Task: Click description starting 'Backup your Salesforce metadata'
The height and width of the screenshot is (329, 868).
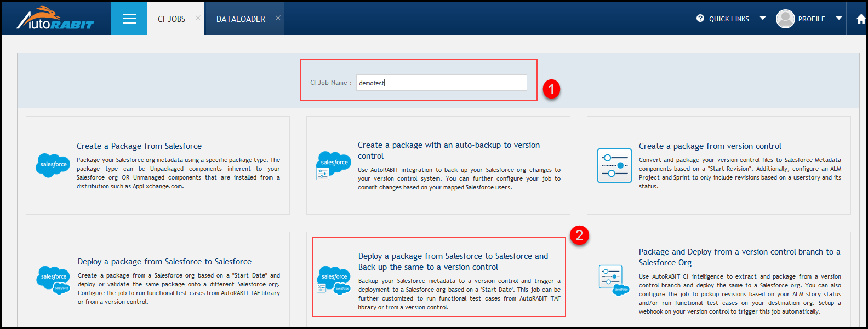Action: (x=459, y=295)
